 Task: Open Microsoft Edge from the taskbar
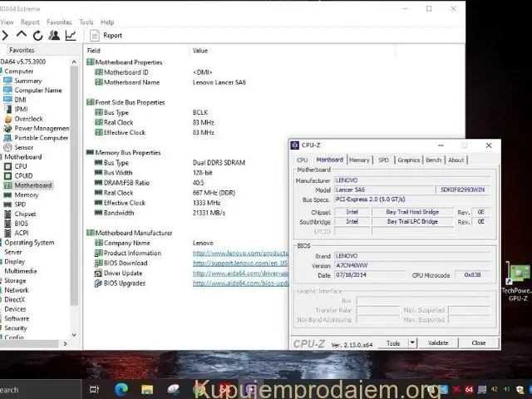tap(120, 389)
